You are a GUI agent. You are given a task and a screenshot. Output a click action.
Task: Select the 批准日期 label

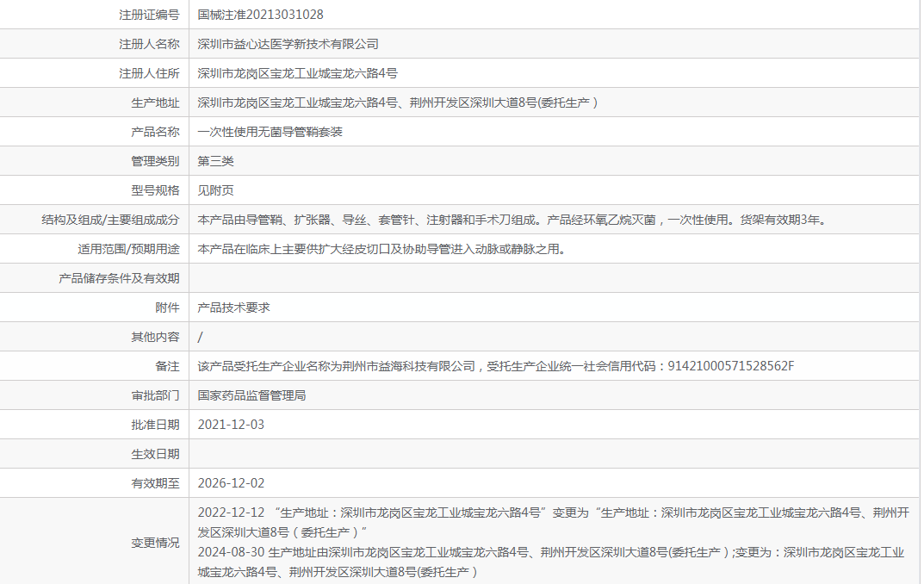point(155,425)
